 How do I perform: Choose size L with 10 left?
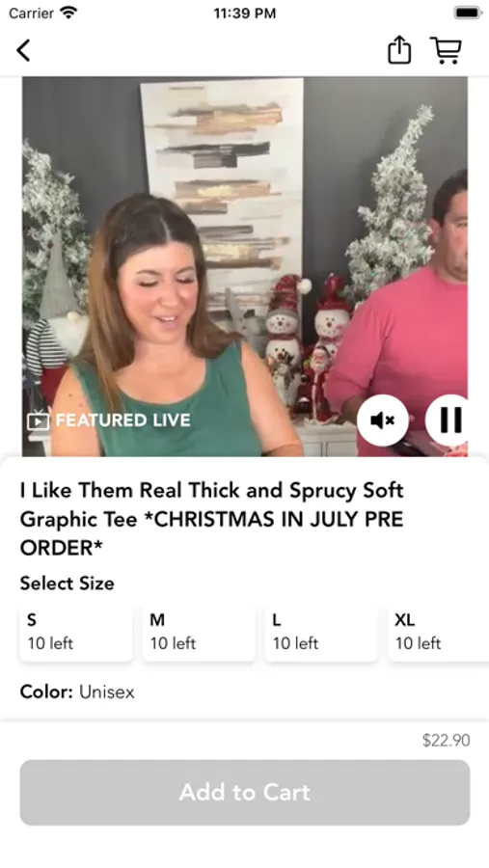(x=321, y=632)
